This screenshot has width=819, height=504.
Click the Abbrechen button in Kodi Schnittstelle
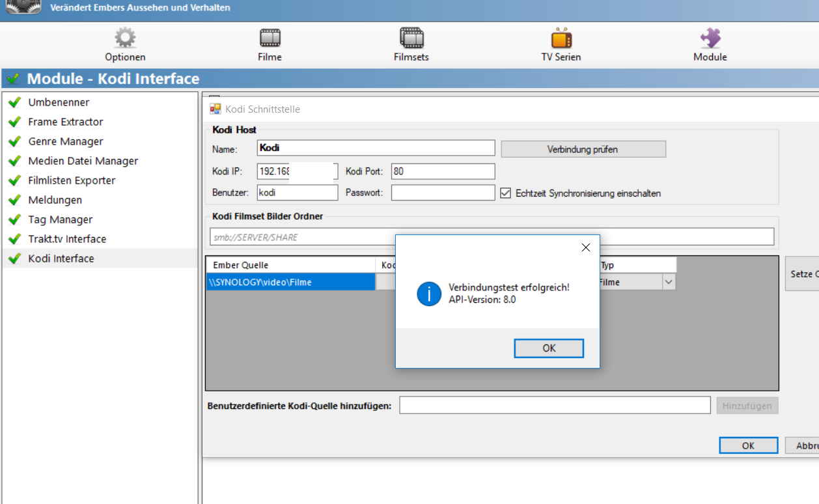click(x=802, y=445)
